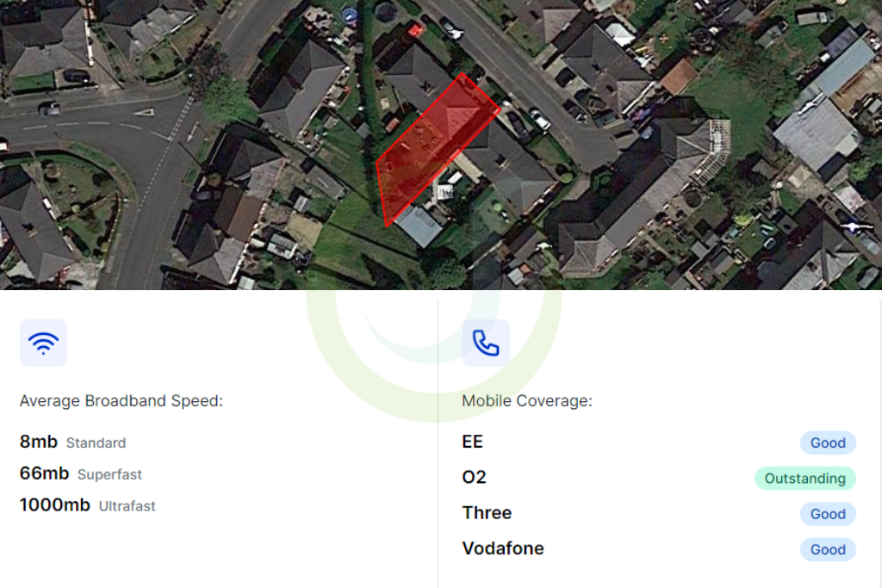Click the 8mb Standard speed entry
Screen dimensions: 882x588
tap(72, 442)
